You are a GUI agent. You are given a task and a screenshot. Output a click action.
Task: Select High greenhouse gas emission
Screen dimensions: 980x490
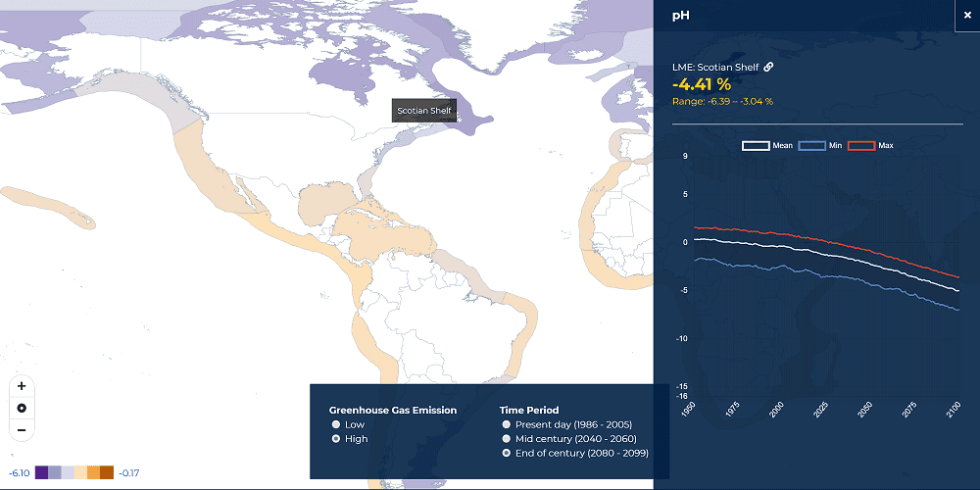coord(336,439)
